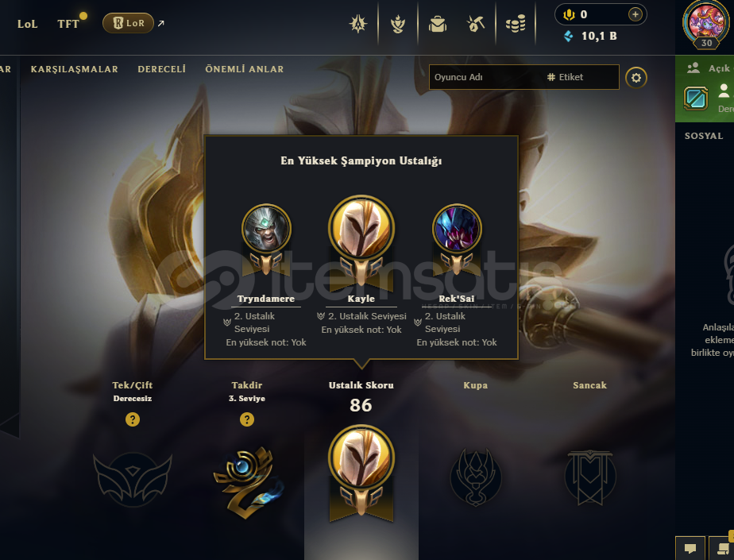734x560 pixels.
Task: Click the Tek/Çift question mark icon
Action: (133, 419)
